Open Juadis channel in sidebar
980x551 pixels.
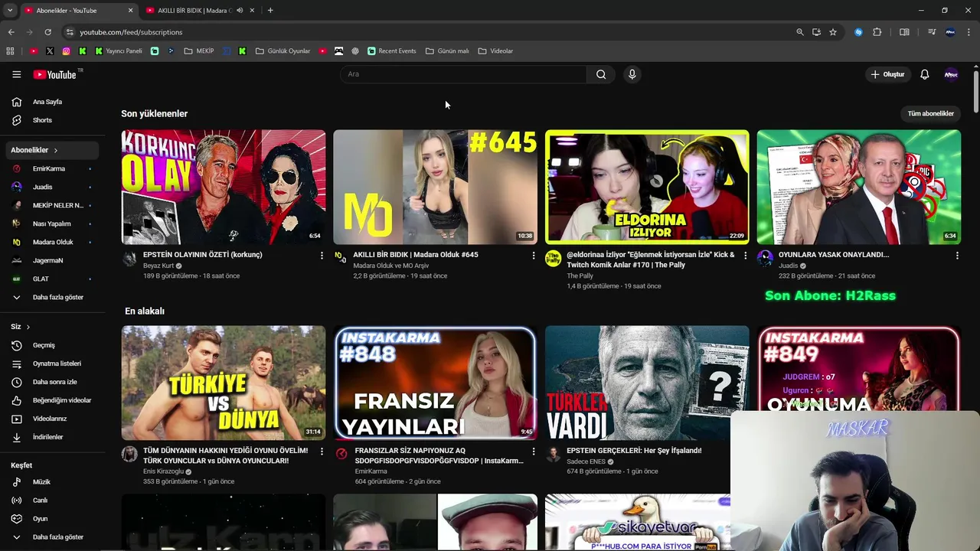52,187
